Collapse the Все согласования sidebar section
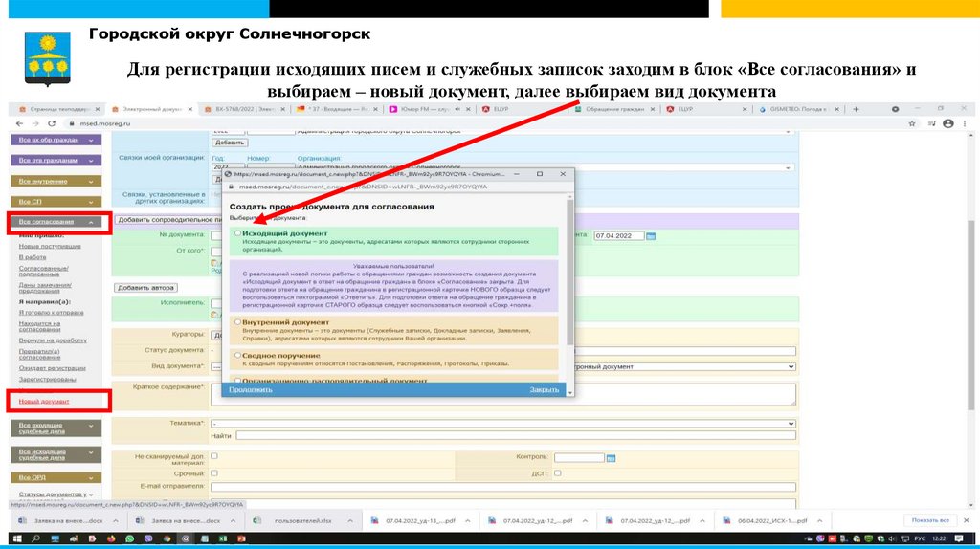 click(56, 222)
